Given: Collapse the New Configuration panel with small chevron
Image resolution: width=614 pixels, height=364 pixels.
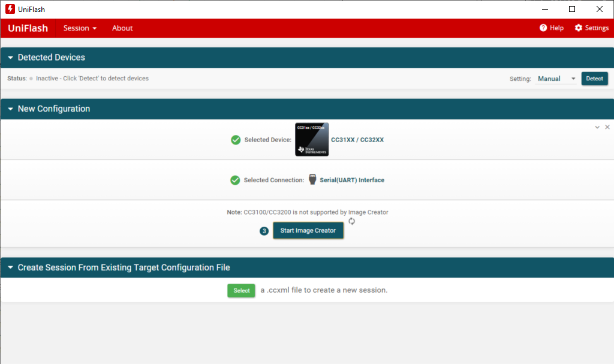Looking at the screenshot, I should coord(597,127).
